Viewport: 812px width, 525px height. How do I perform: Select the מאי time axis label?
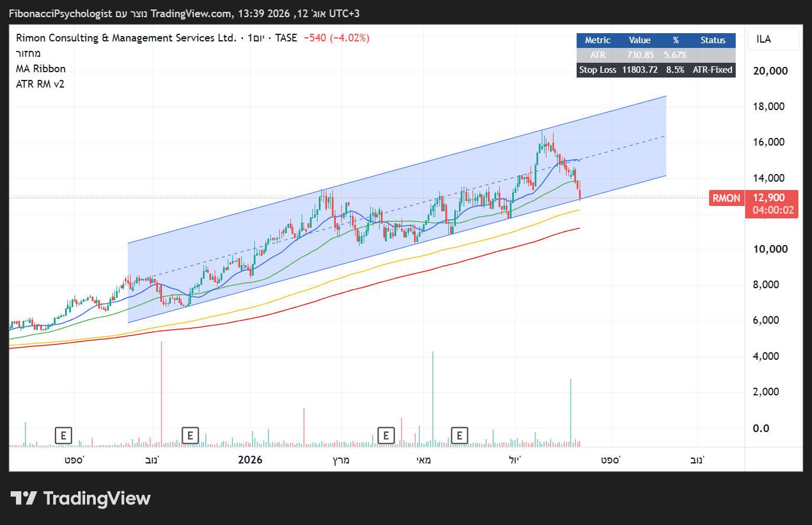point(423,460)
